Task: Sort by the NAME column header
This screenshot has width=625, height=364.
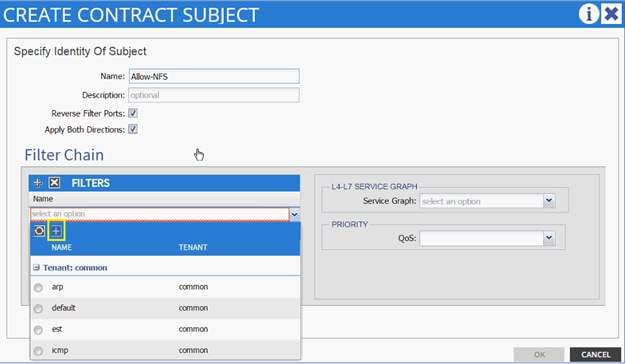Action: coord(62,247)
